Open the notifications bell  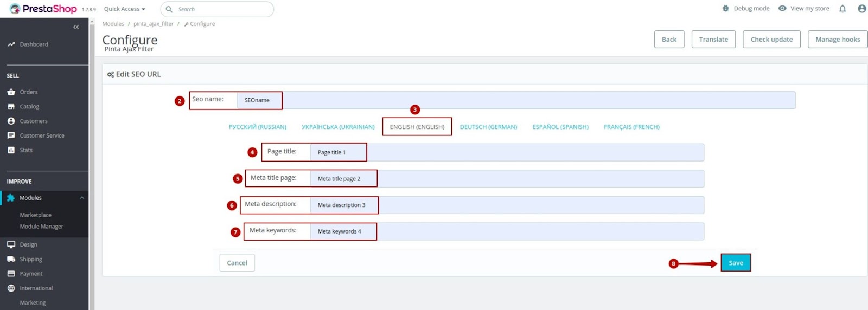click(x=843, y=9)
